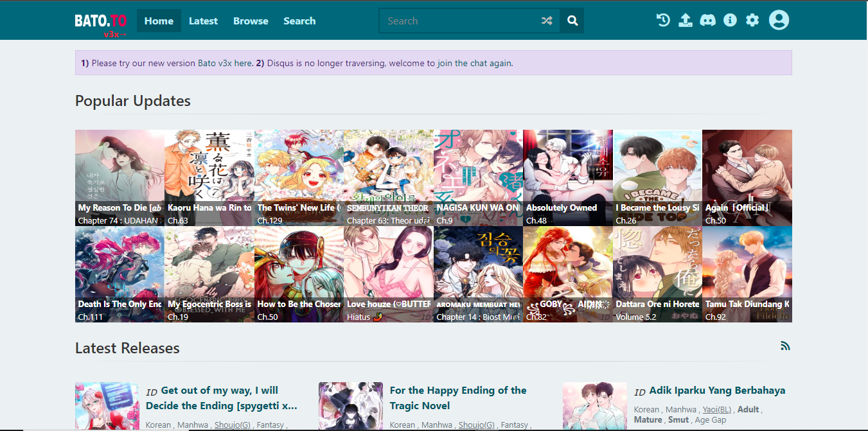Click the v3x version link under logo
This screenshot has width=868, height=431.
pos(115,34)
